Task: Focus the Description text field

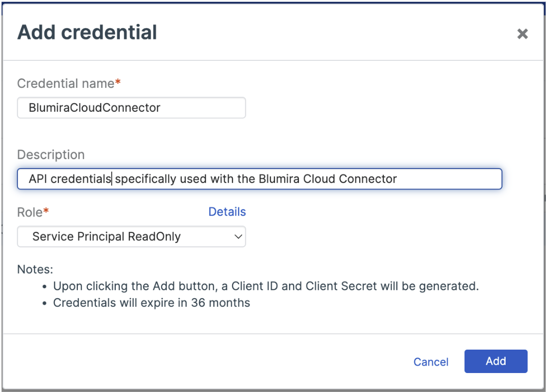Action: tap(260, 179)
